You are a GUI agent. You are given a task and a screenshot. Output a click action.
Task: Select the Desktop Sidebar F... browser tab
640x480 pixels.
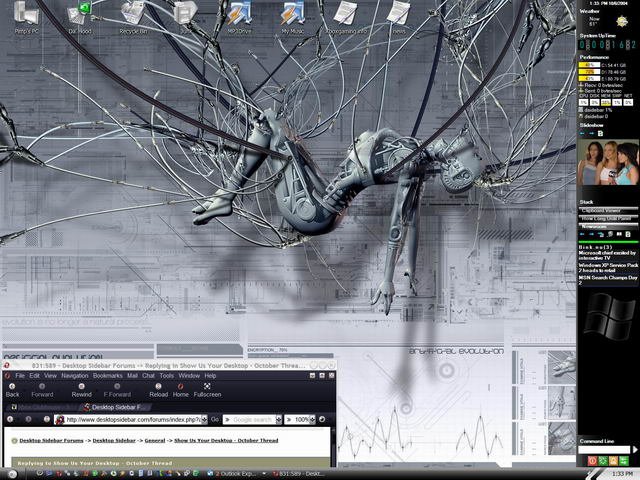point(115,407)
